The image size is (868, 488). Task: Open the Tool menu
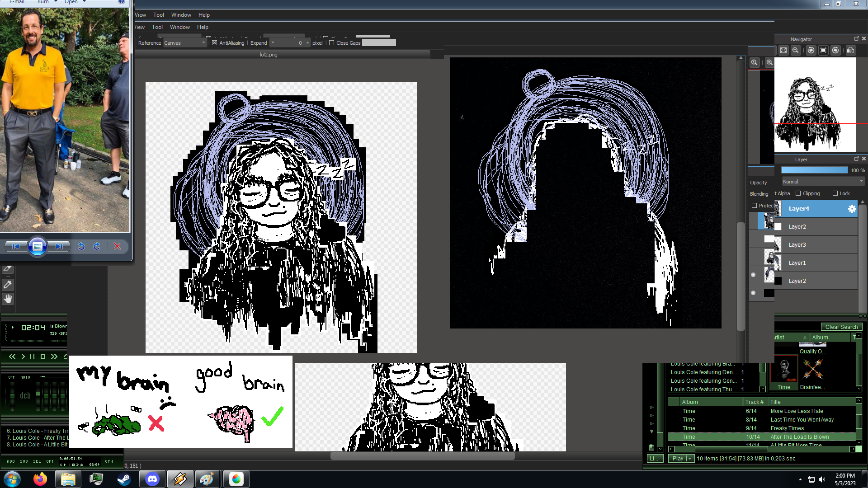[x=158, y=15]
